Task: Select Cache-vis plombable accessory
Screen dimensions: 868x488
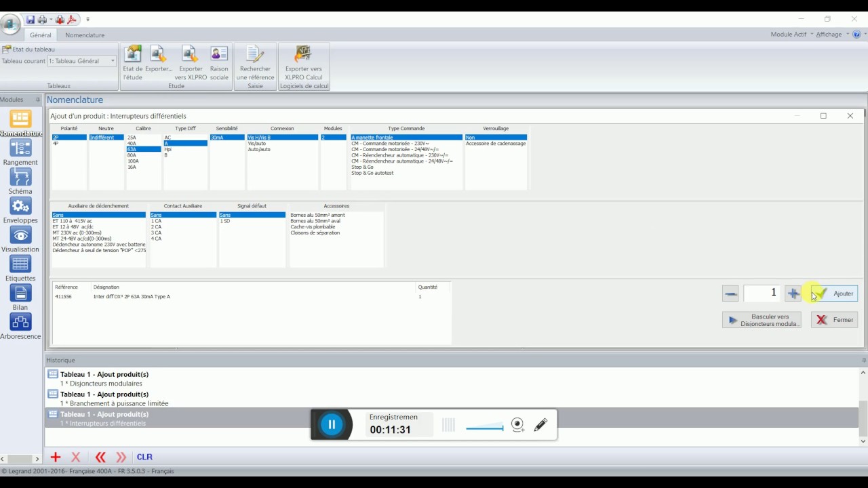Action: 336,227
